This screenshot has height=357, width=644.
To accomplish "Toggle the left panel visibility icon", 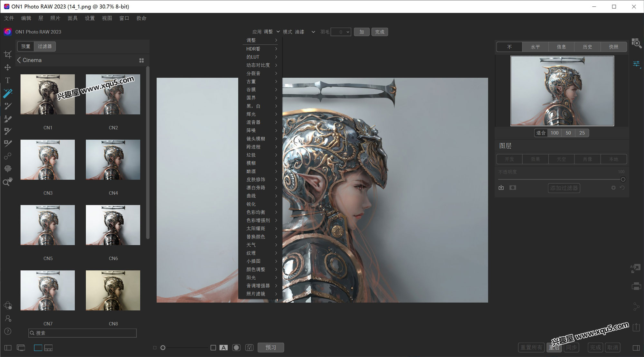I will click(x=8, y=348).
